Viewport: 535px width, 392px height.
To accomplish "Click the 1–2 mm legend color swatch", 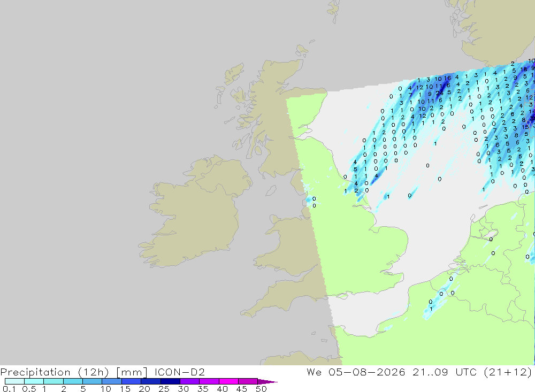I will pos(53,381).
